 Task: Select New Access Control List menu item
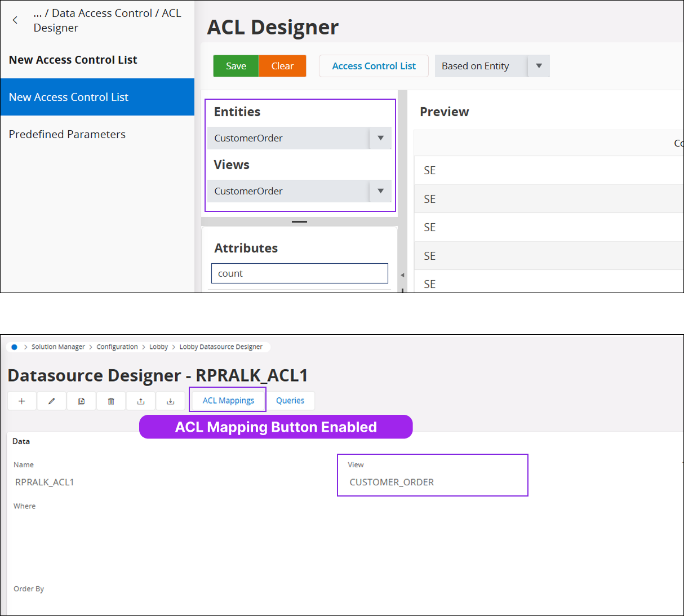97,97
